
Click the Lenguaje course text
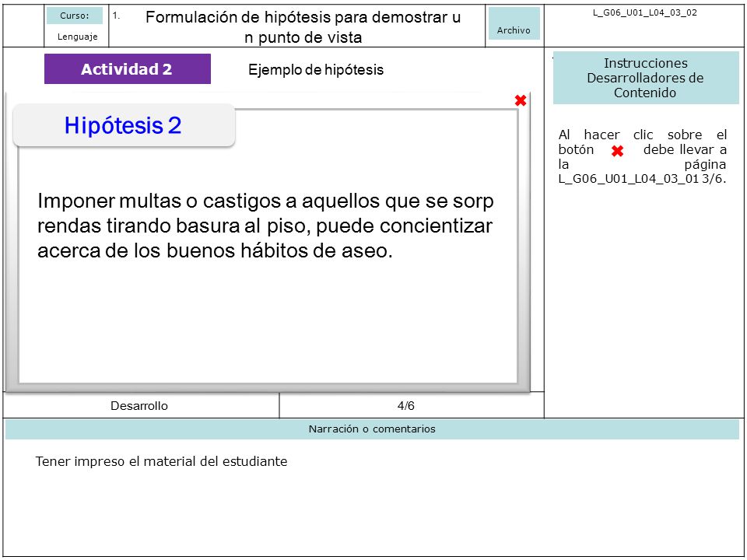(x=77, y=37)
